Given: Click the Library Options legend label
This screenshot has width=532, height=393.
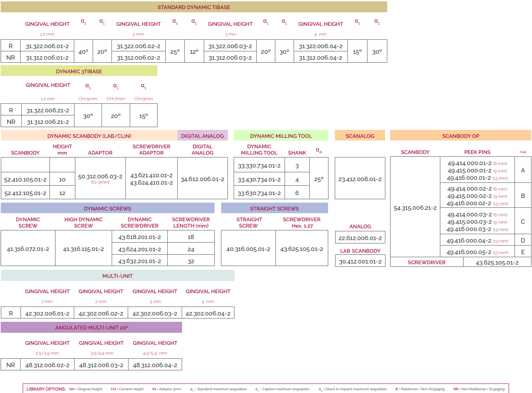Looking at the screenshot, I should tap(46, 389).
